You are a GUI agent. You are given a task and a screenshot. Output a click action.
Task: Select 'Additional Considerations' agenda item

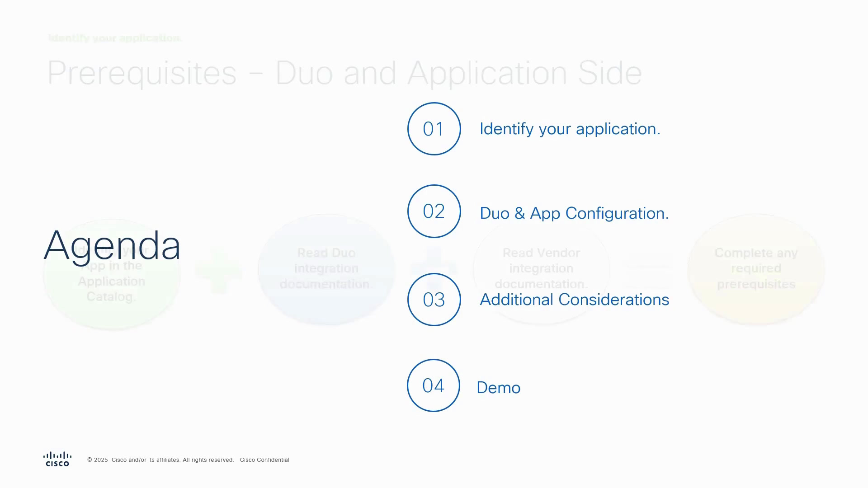point(575,300)
